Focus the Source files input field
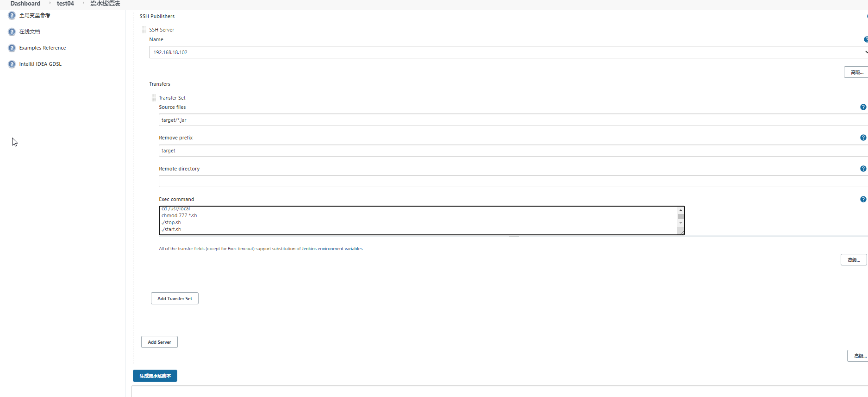The image size is (868, 397). click(513, 120)
